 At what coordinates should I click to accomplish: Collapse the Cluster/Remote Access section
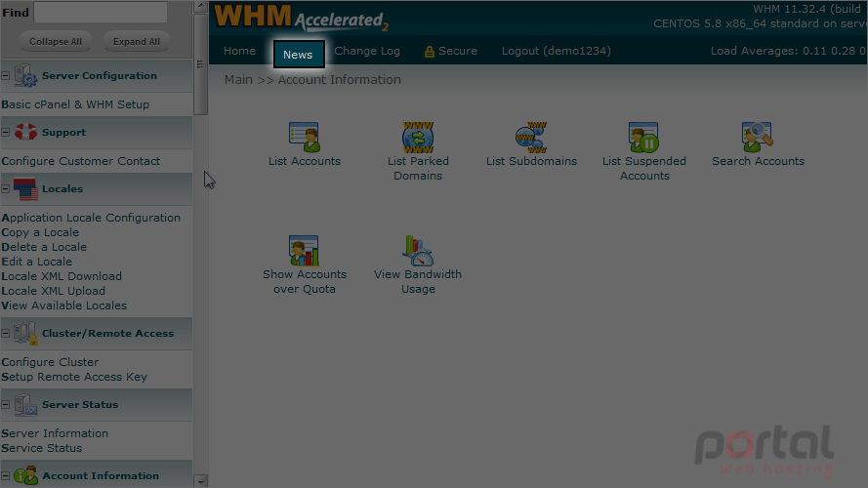tap(6, 333)
